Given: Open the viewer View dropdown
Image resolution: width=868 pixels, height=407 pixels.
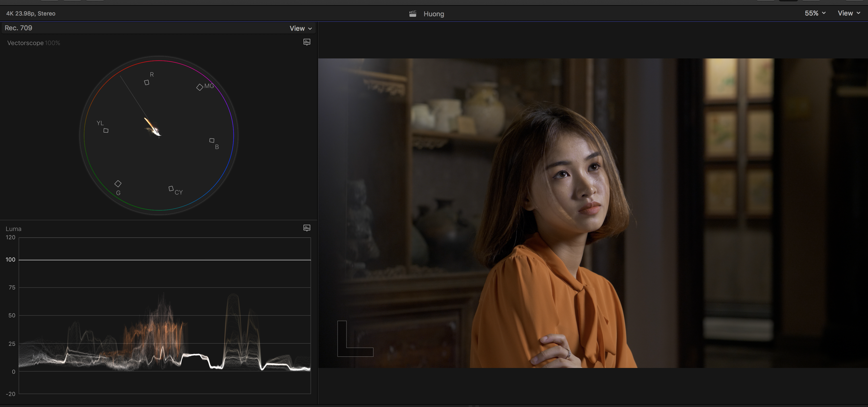Looking at the screenshot, I should [x=849, y=13].
